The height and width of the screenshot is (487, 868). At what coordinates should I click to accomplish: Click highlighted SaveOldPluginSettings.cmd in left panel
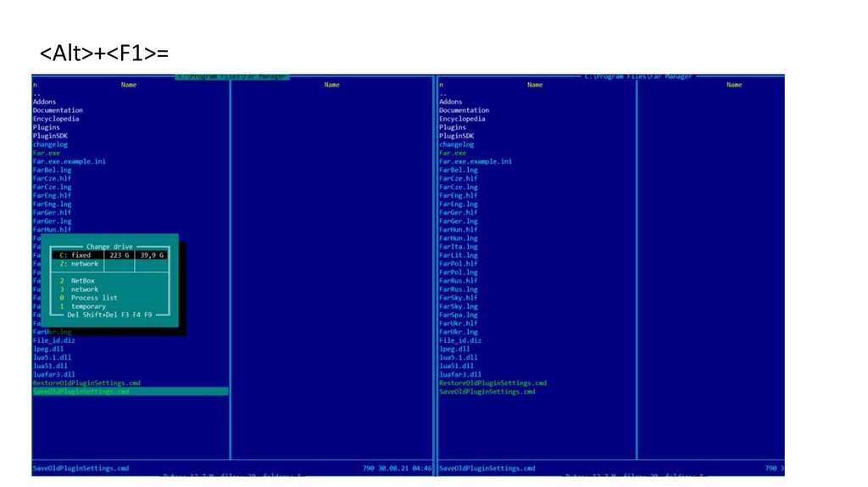coord(130,392)
